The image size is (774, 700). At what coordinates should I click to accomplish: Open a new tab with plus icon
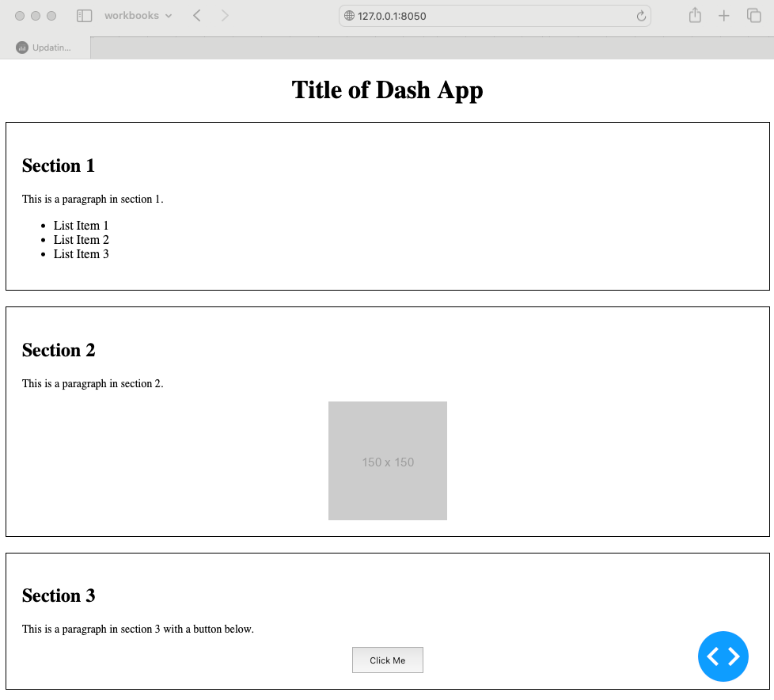click(x=723, y=16)
